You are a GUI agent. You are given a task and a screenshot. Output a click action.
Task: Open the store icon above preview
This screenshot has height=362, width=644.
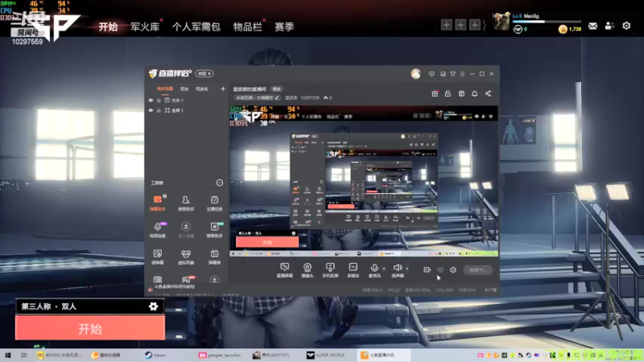[461, 93]
